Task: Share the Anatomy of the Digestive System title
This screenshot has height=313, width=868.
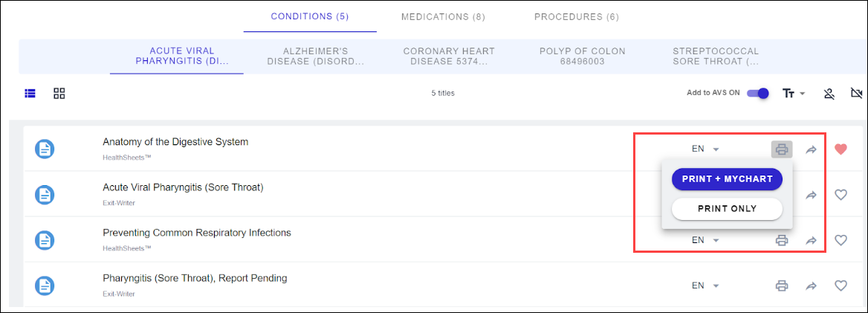Action: [x=812, y=149]
